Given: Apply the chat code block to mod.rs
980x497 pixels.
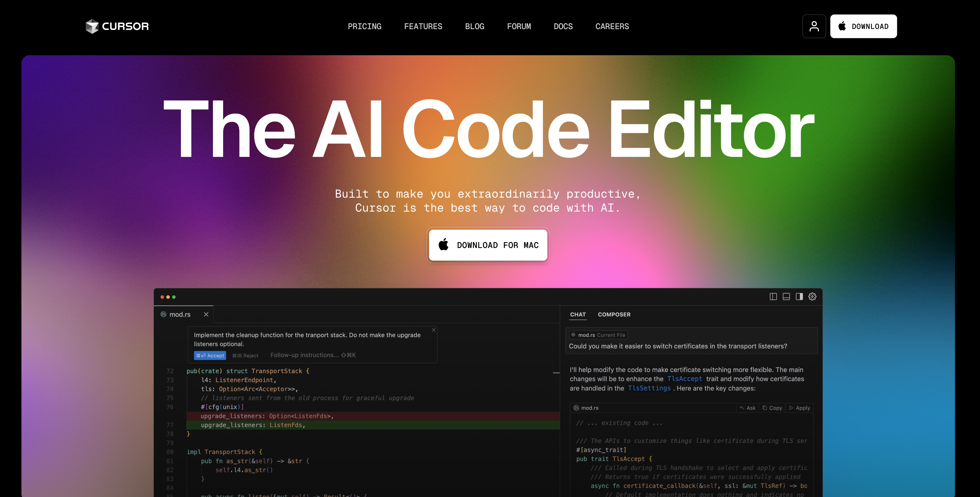Looking at the screenshot, I should [x=800, y=408].
